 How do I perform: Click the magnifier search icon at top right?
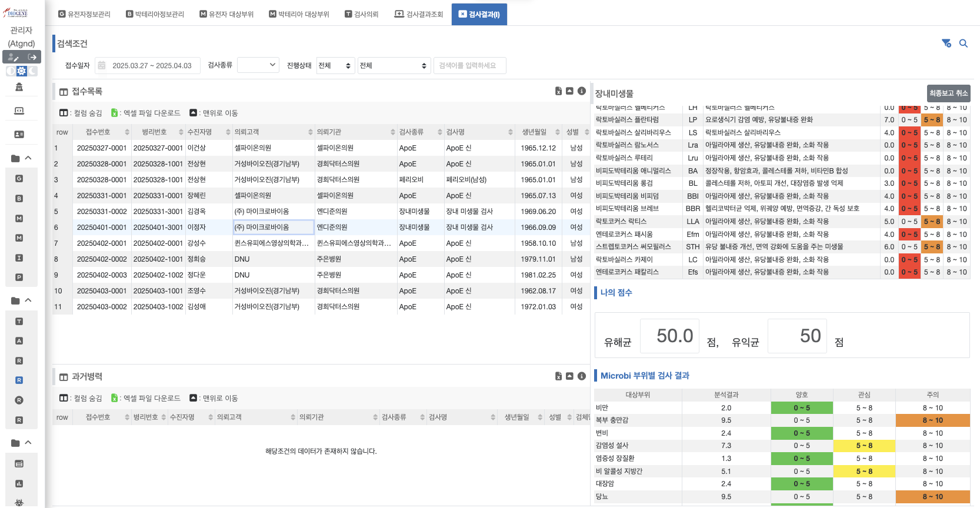coord(964,44)
